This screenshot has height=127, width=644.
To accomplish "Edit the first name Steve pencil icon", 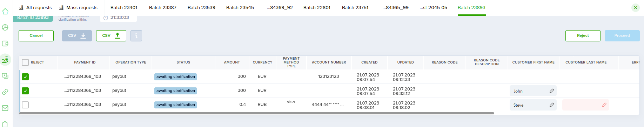I will [x=552, y=105].
